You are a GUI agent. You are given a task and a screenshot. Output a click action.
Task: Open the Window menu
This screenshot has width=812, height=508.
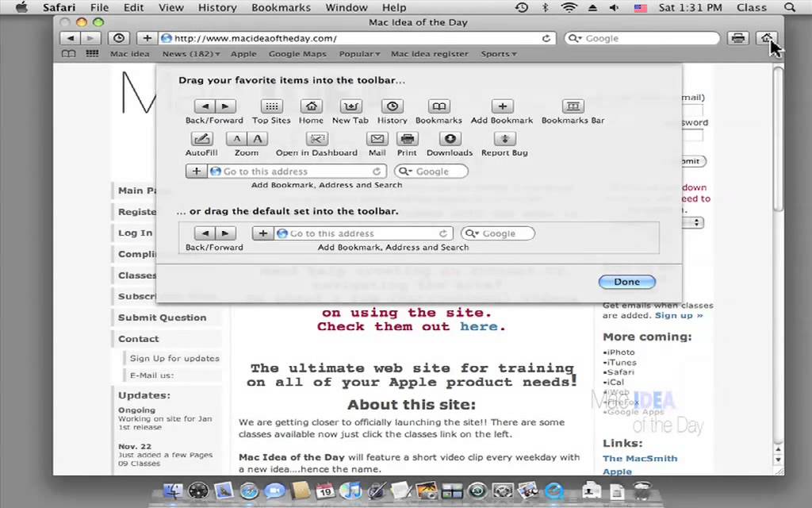tap(347, 8)
